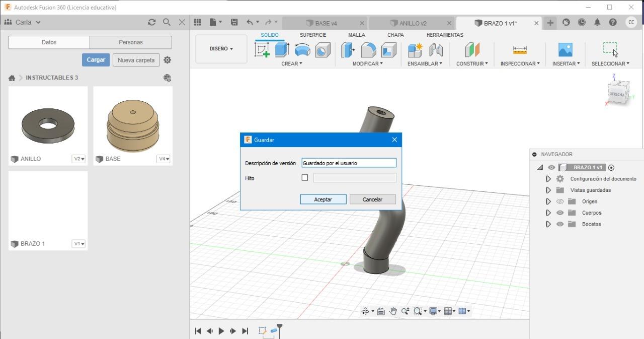Click the Save disk icon
644x339 pixels.
(x=234, y=22)
